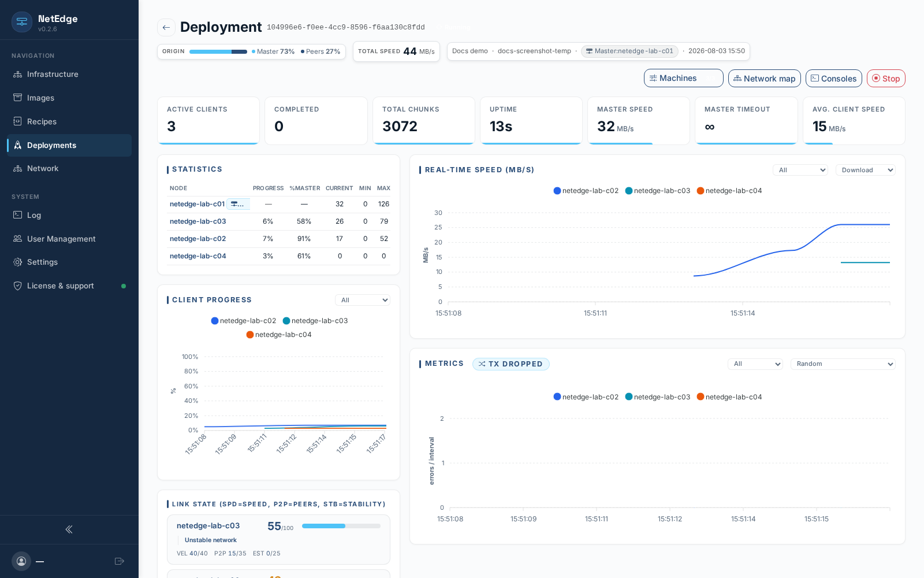924x578 pixels.
Task: Click the Stop button record icon
Action: pyautogui.click(x=876, y=78)
